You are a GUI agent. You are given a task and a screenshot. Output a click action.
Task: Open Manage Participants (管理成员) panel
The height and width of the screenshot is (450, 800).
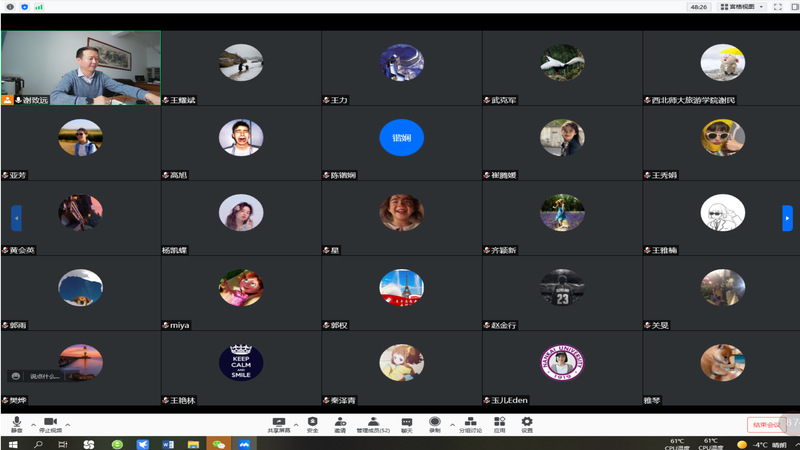pos(373,424)
